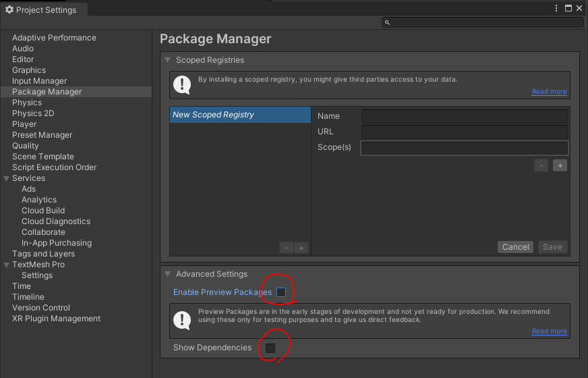This screenshot has height=378, width=588.
Task: Select the Services category label
Action: coord(28,178)
